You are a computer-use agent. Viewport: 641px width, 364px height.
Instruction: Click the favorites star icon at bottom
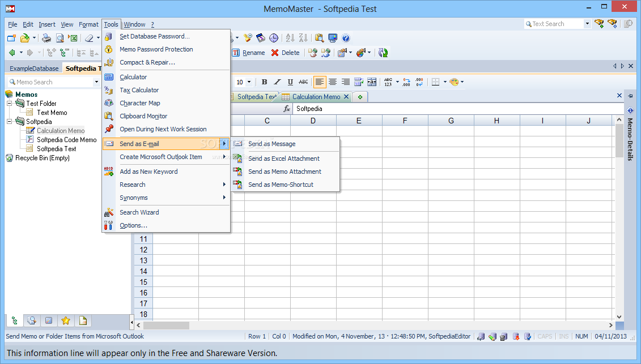(65, 321)
